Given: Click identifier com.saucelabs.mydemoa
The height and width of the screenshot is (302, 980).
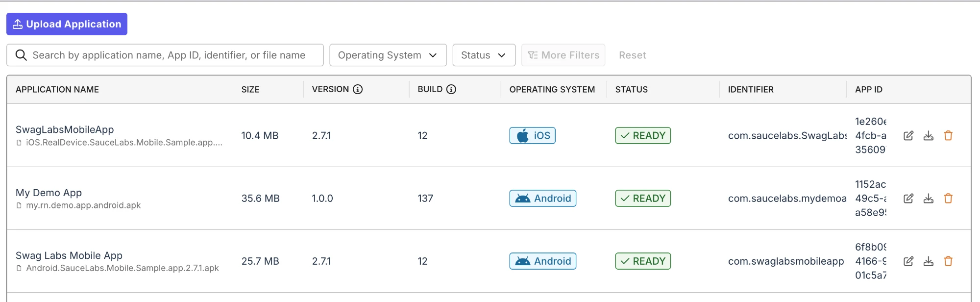Looking at the screenshot, I should pyautogui.click(x=787, y=199).
